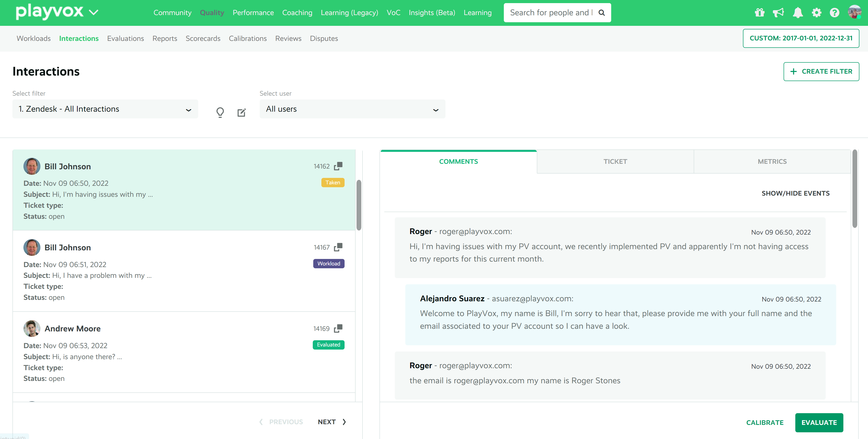
Task: Toggle SHOW/HIDE EVENTS in the comments panel
Action: [x=796, y=193]
